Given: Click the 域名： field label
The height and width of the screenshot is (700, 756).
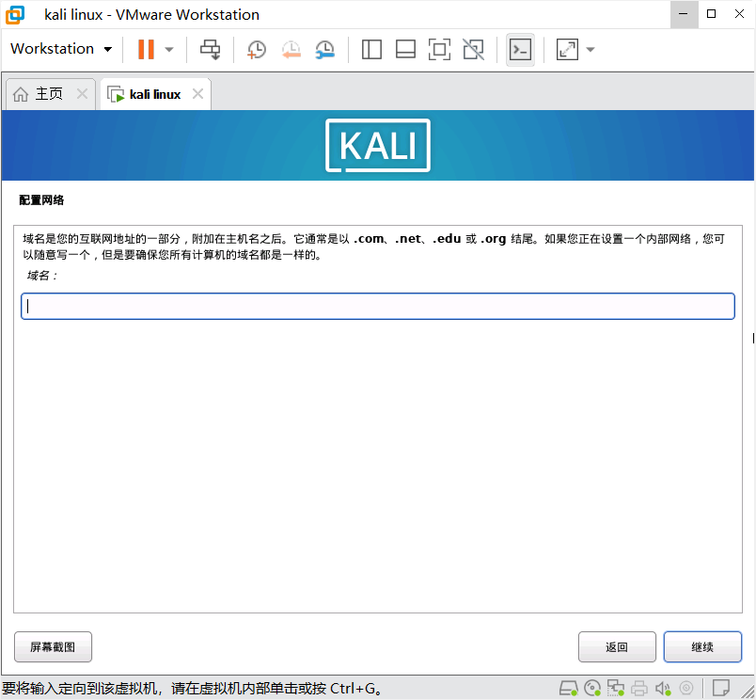Looking at the screenshot, I should 42,276.
